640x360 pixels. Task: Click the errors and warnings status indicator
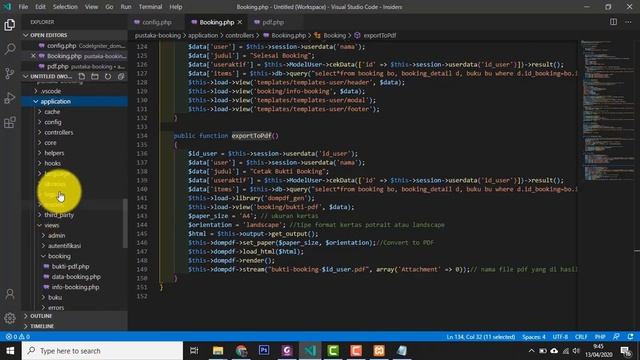pos(18,337)
